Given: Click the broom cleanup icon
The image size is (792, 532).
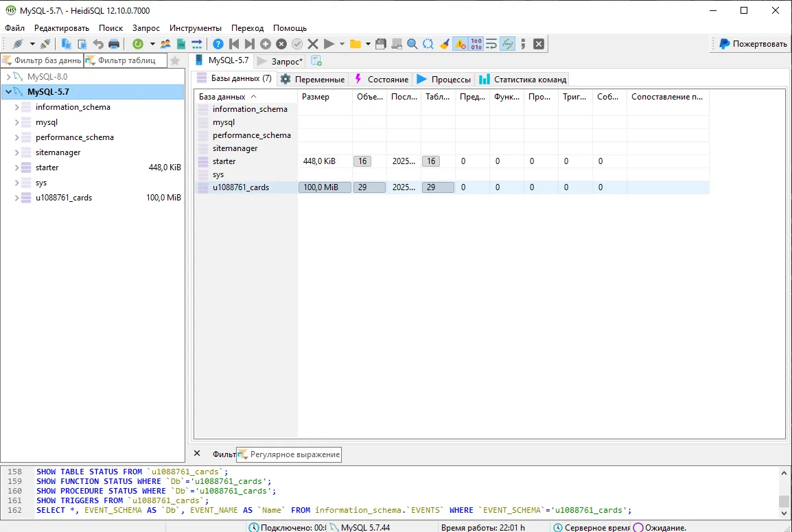Looking at the screenshot, I should (x=444, y=44).
